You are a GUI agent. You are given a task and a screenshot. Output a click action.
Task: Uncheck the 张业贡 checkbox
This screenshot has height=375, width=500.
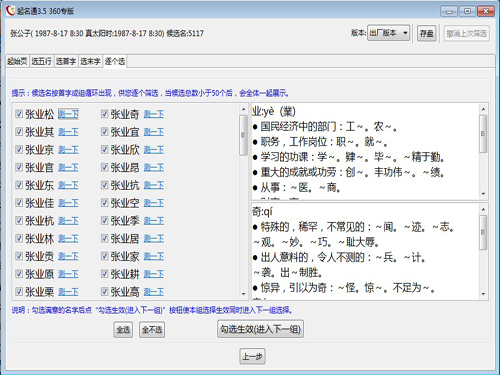click(19, 256)
